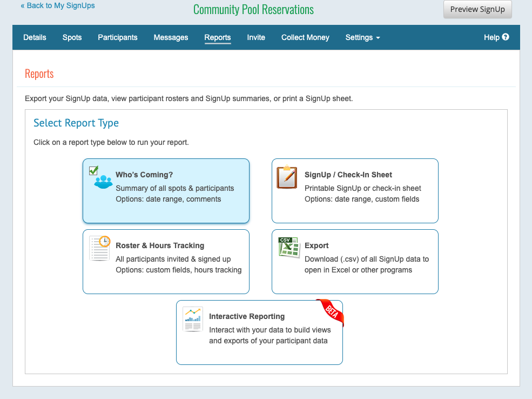Go to the Participants tab
This screenshot has height=399, width=532.
tap(118, 37)
